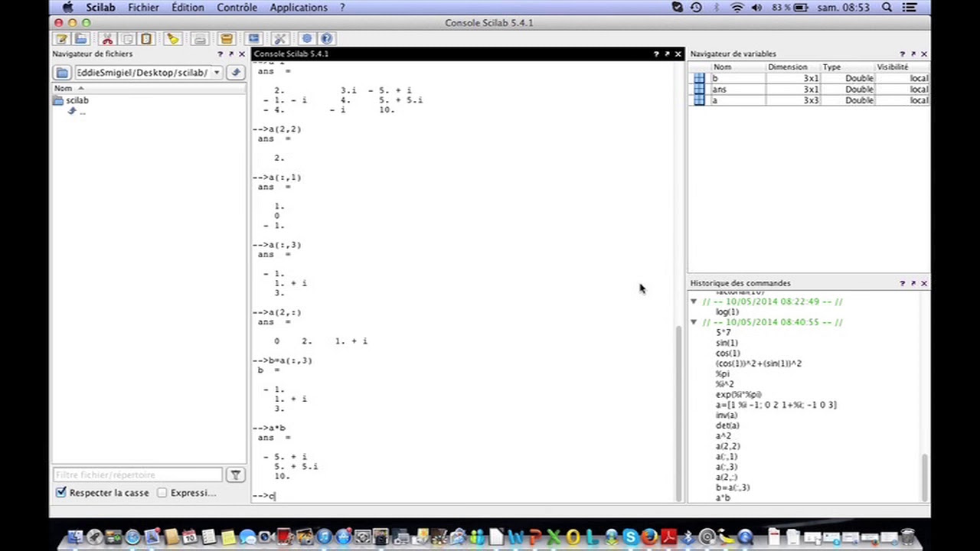Click the copy toolbar icon
980x551 pixels.
pyautogui.click(x=127, y=38)
